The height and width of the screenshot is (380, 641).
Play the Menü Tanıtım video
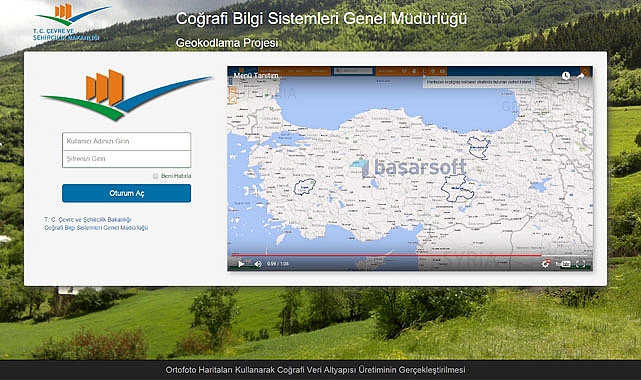[241, 264]
